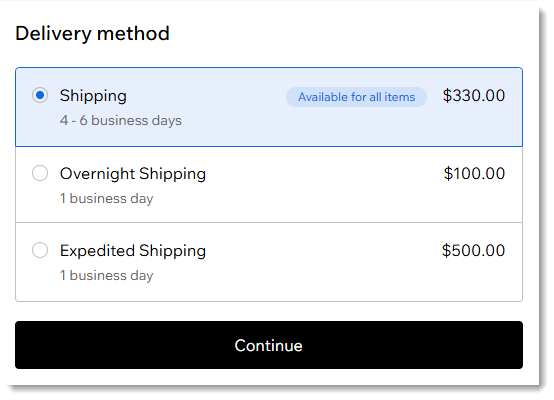This screenshot has width=554, height=400.
Task: Click the 'Available for all items' badge
Action: pyautogui.click(x=356, y=97)
